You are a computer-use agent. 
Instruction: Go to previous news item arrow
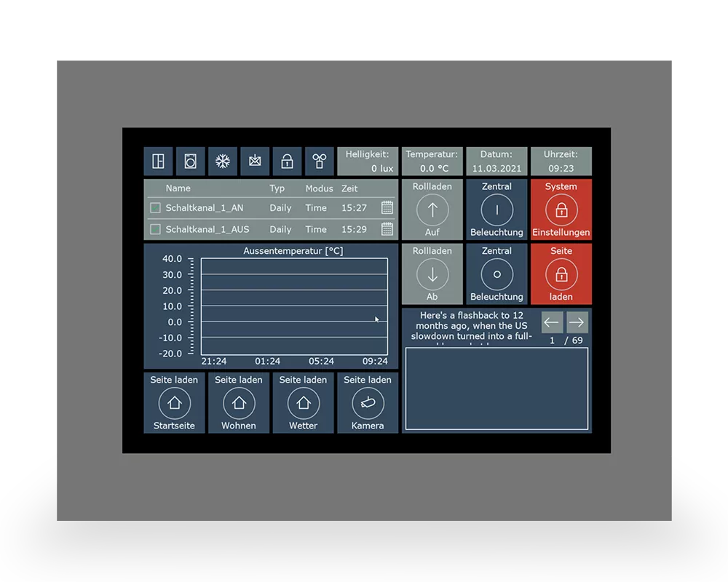pyautogui.click(x=552, y=322)
